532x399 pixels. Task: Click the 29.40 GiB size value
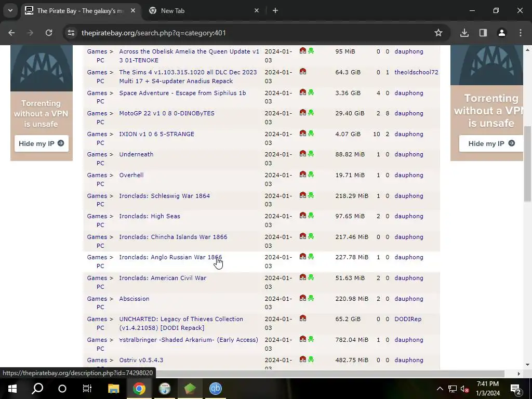tap(350, 113)
